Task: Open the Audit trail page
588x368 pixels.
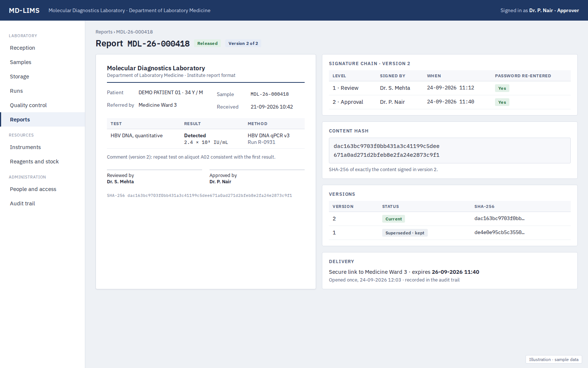Action: [x=42, y=204]
